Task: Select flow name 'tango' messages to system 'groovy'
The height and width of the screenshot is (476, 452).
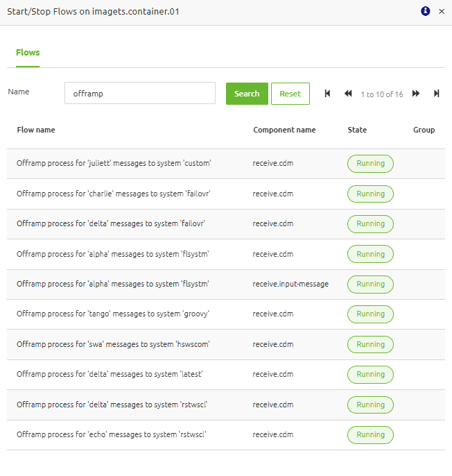Action: pos(113,314)
